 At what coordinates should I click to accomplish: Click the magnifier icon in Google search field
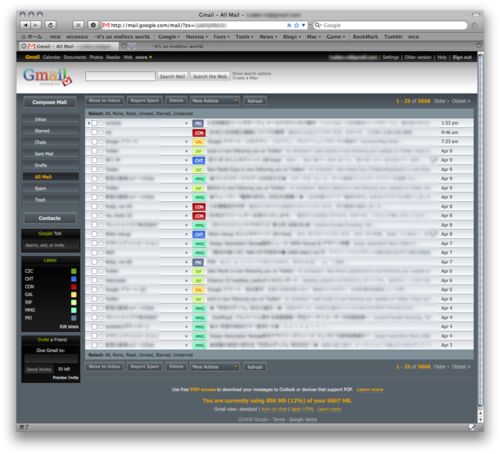point(318,25)
